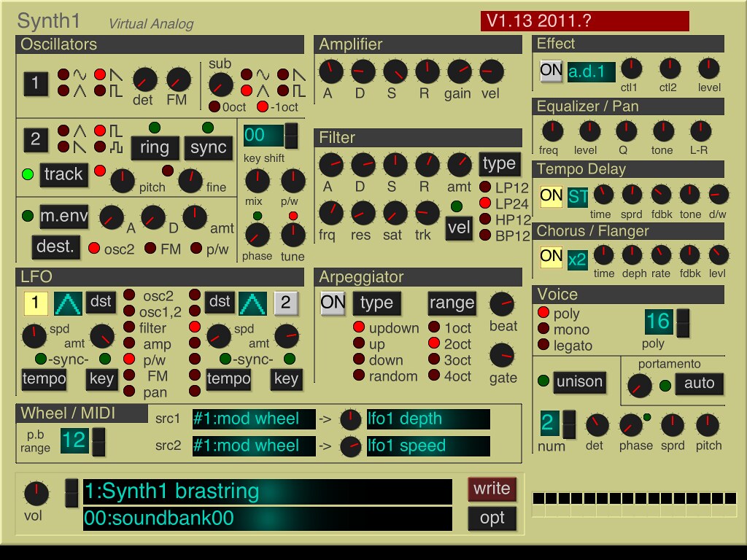
Task: Toggle the Chorus / Flanger ON button
Action: point(551,257)
